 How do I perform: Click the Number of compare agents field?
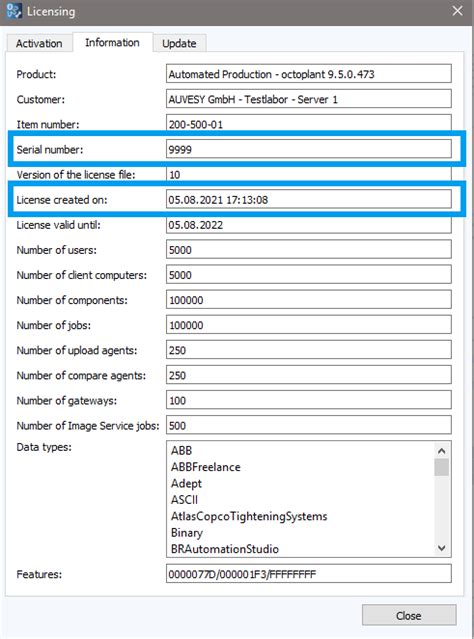pyautogui.click(x=309, y=375)
